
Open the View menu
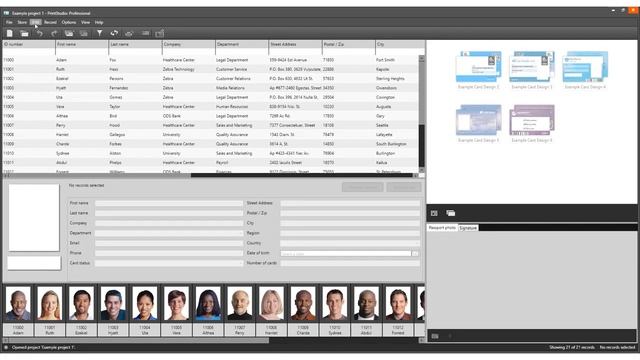(85, 22)
